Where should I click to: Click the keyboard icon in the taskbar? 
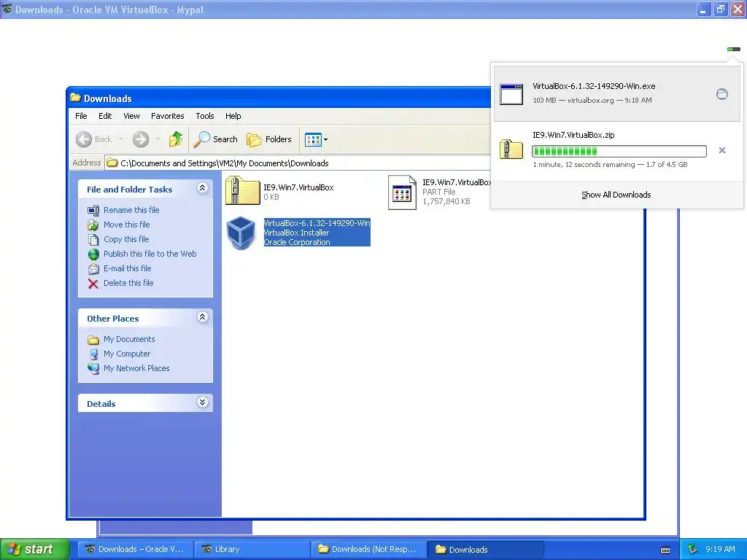coord(665,550)
